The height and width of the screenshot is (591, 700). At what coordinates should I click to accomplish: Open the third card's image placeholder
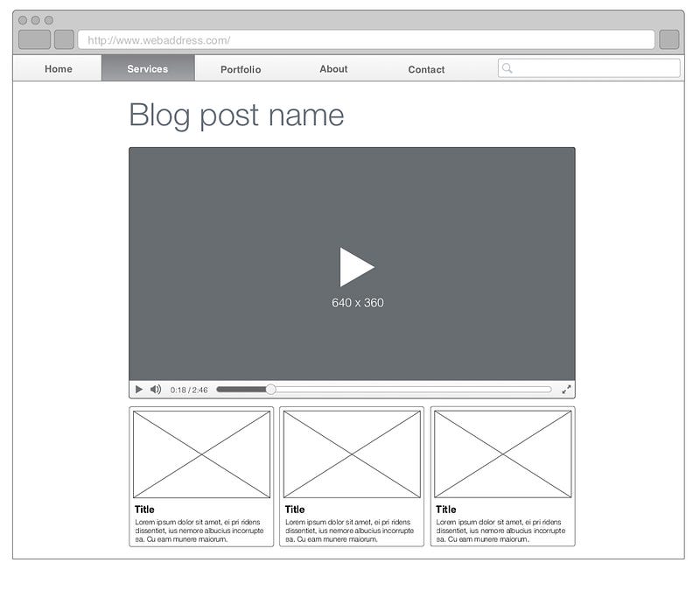coord(503,454)
